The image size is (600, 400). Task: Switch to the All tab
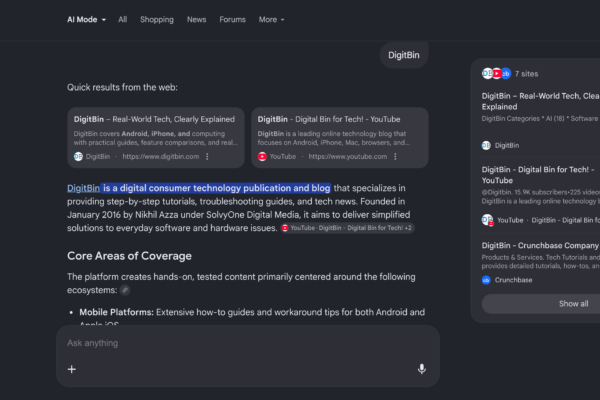click(122, 20)
